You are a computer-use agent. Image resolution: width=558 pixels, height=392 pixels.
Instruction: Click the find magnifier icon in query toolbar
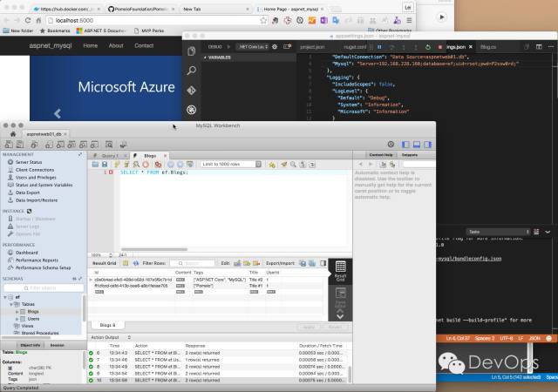point(293,164)
